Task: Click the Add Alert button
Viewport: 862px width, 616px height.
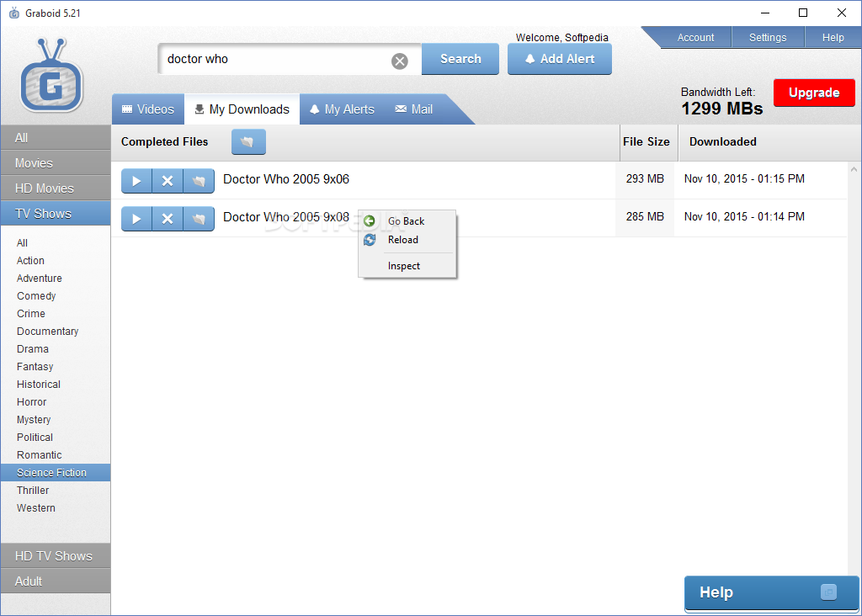Action: tap(560, 59)
